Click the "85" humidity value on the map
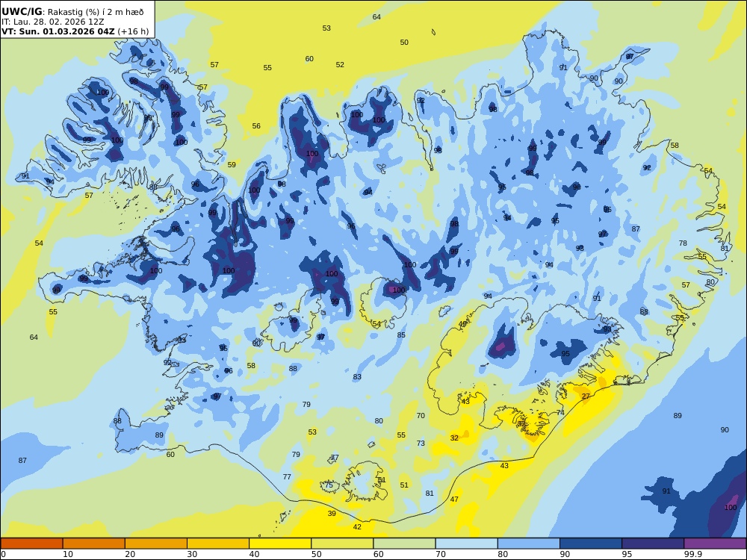 pos(401,335)
